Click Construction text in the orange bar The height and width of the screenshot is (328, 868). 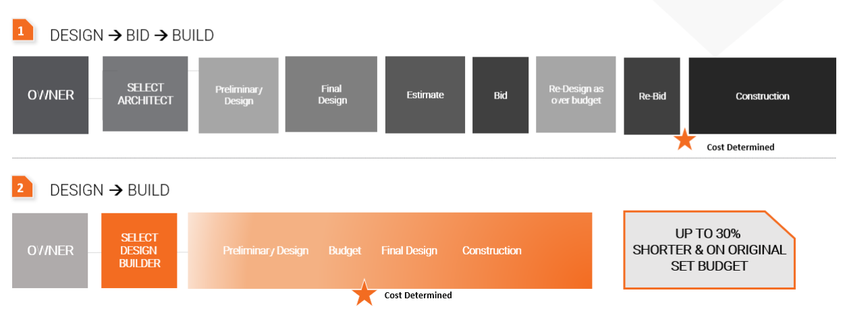(x=491, y=251)
